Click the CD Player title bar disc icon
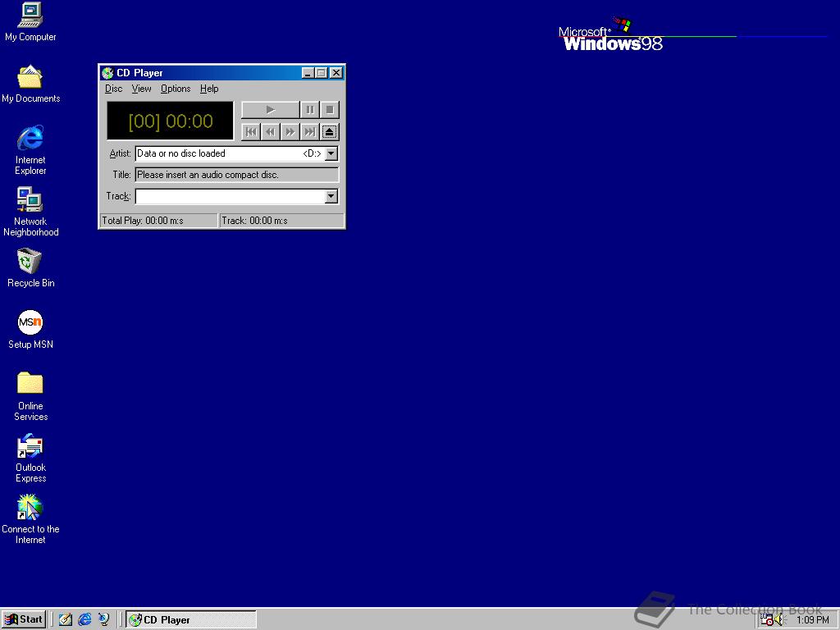 (x=107, y=73)
